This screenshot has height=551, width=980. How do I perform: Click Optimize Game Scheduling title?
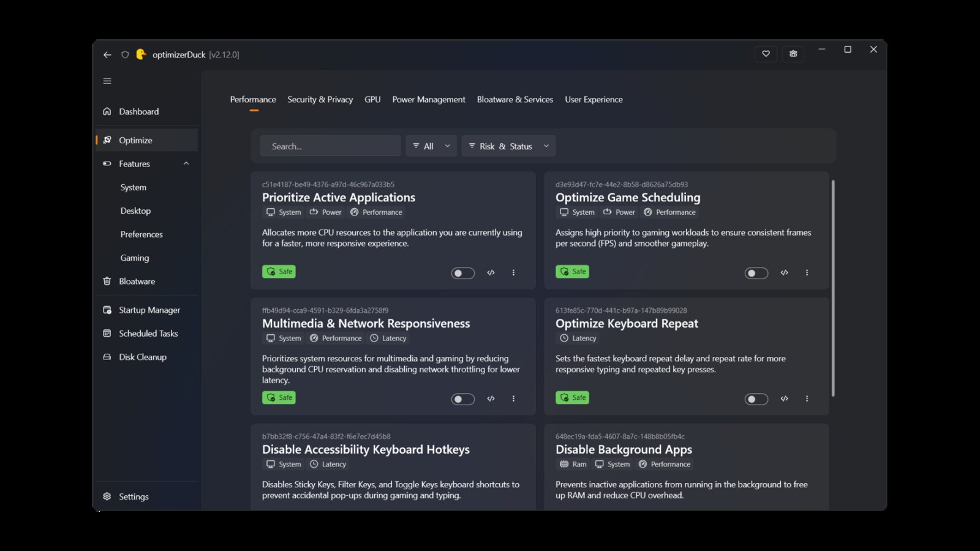tap(628, 197)
